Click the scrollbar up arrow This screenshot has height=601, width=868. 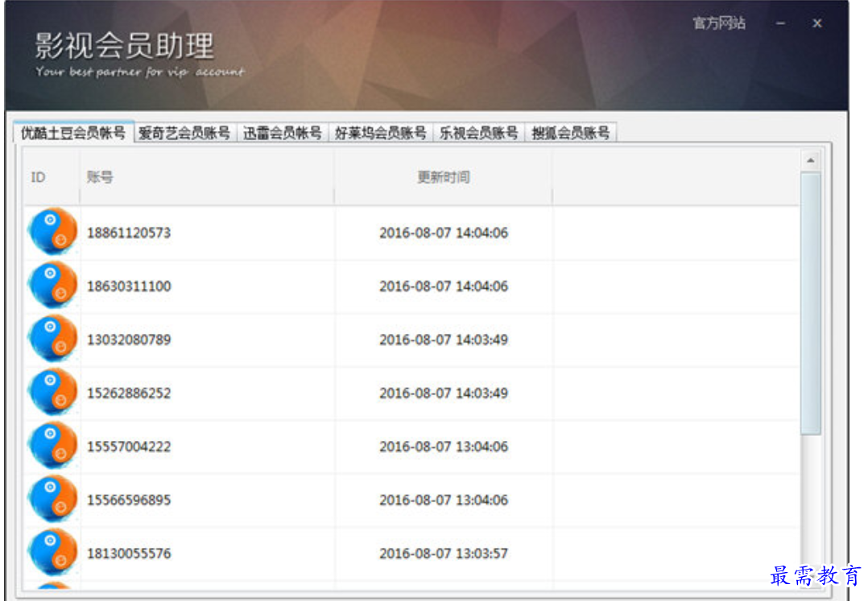pos(810,161)
